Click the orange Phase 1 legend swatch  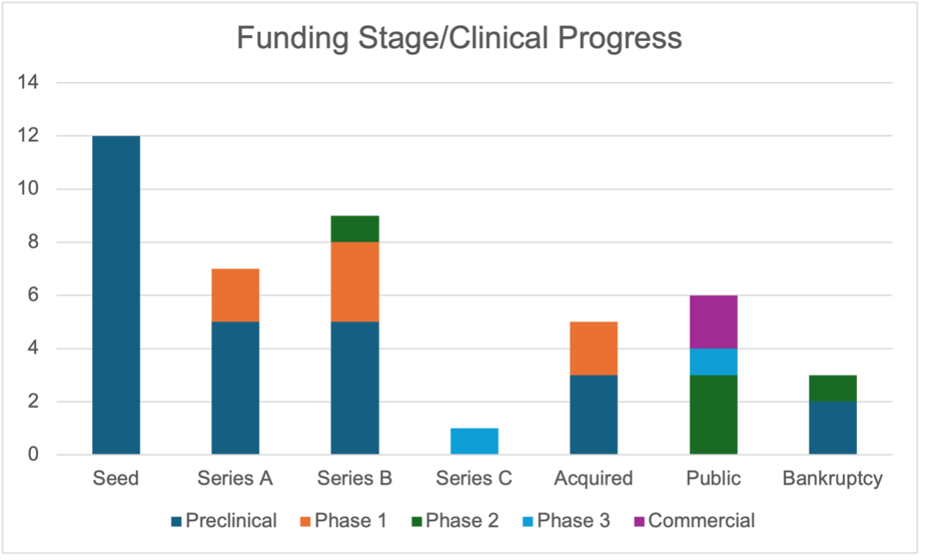point(306,522)
